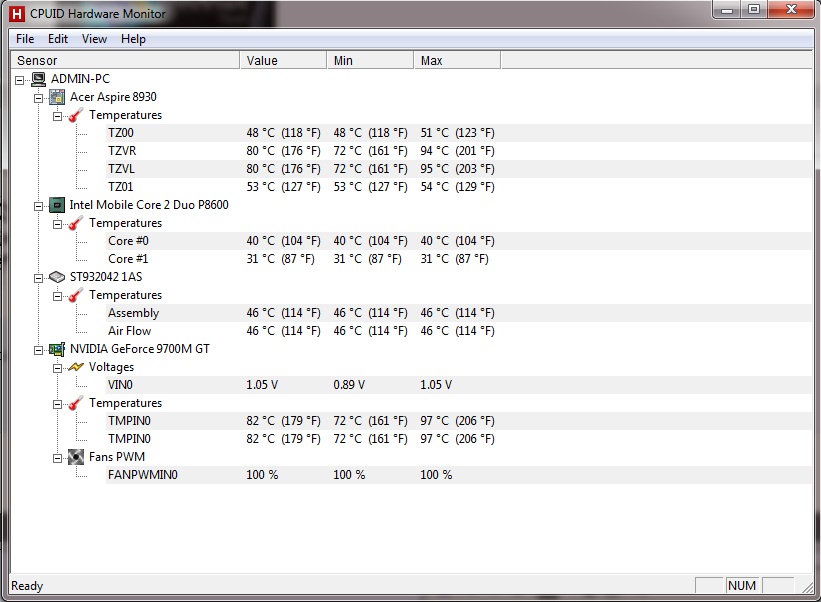Select the Assembly temperature row
This screenshot has width=821, height=602.
click(459, 313)
